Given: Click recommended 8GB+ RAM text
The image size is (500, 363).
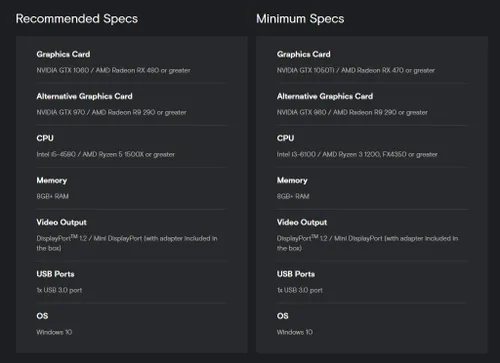Looking at the screenshot, I should pyautogui.click(x=53, y=196).
